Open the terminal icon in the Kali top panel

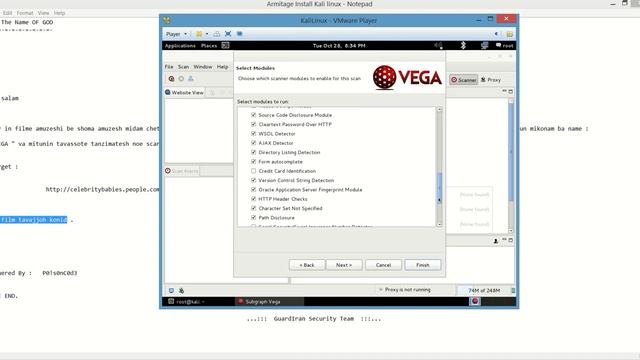point(225,45)
